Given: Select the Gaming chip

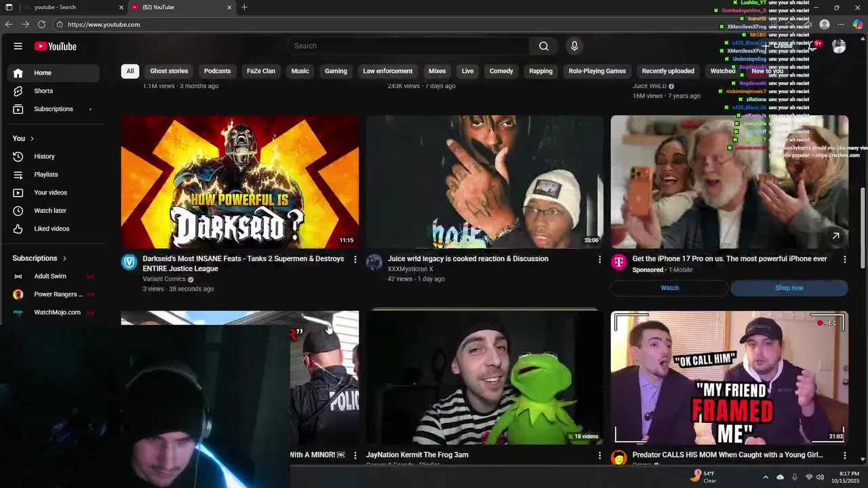Looking at the screenshot, I should point(336,71).
